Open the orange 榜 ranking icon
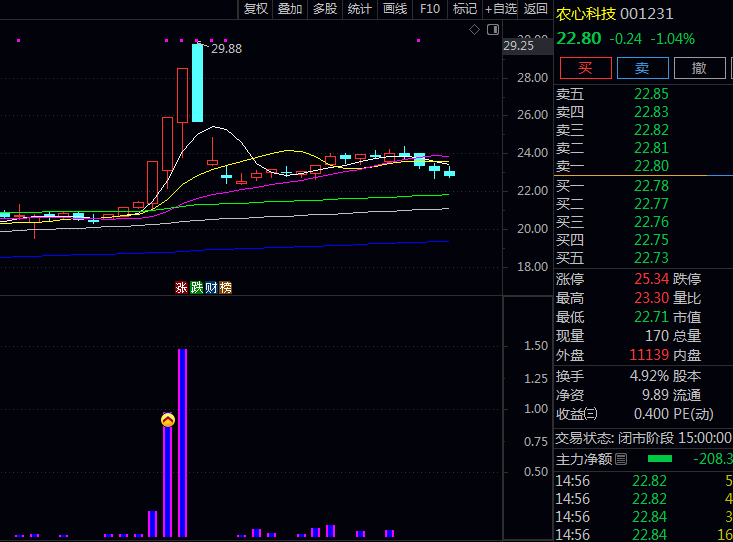The height and width of the screenshot is (542, 733). point(226,288)
